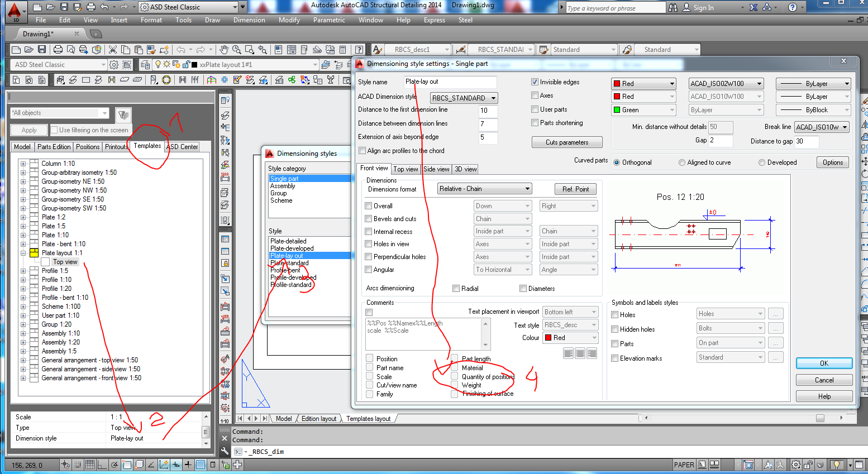Image resolution: width=868 pixels, height=474 pixels.
Task: Open the Comments Colour Red dropdown
Action: [570, 338]
